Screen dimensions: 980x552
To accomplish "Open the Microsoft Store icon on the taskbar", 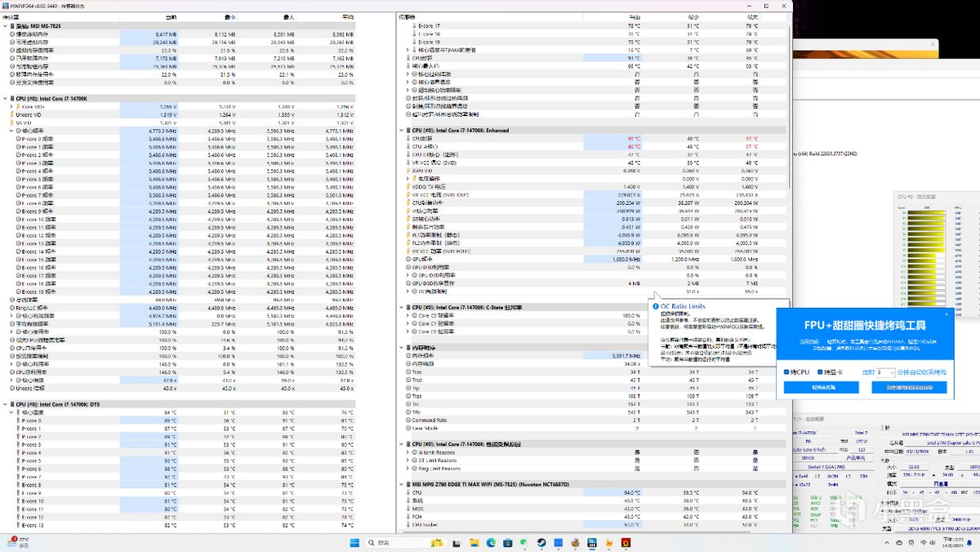I will coord(509,542).
